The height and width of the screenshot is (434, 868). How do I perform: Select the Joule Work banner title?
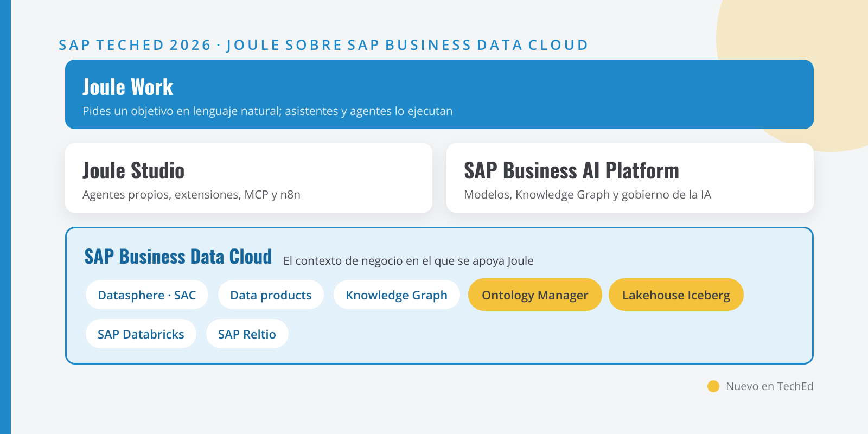pos(127,87)
